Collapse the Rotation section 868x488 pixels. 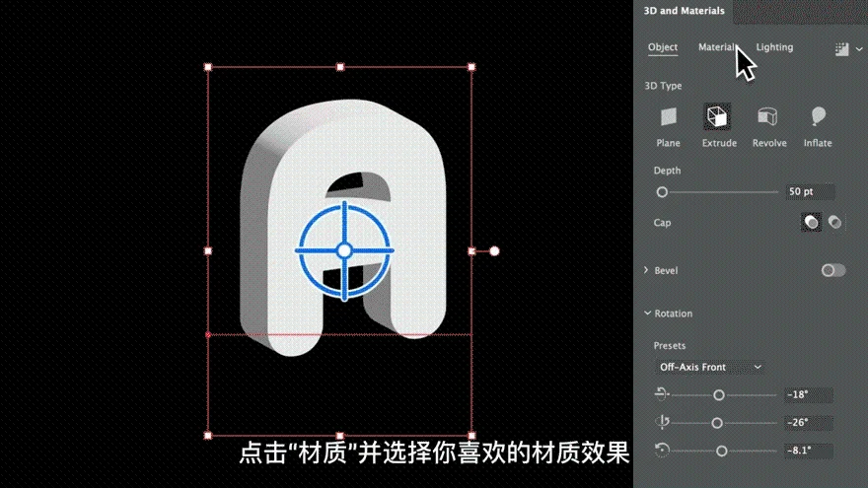point(647,314)
